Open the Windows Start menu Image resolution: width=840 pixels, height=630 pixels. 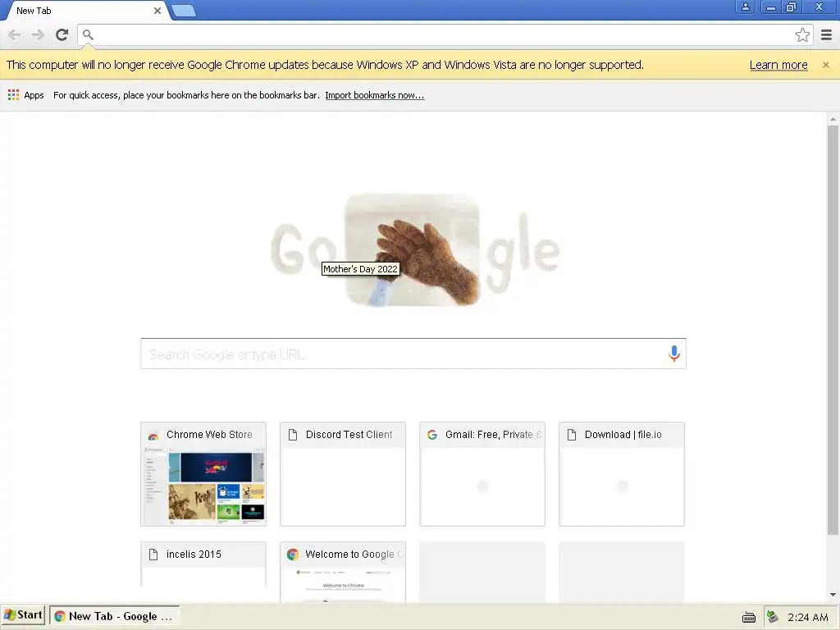[x=23, y=615]
